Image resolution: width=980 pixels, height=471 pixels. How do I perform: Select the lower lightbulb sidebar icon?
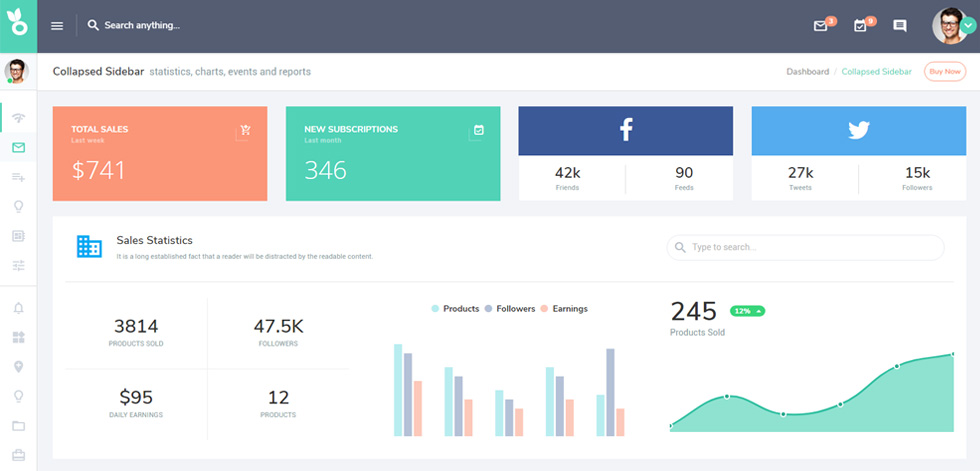click(x=19, y=396)
